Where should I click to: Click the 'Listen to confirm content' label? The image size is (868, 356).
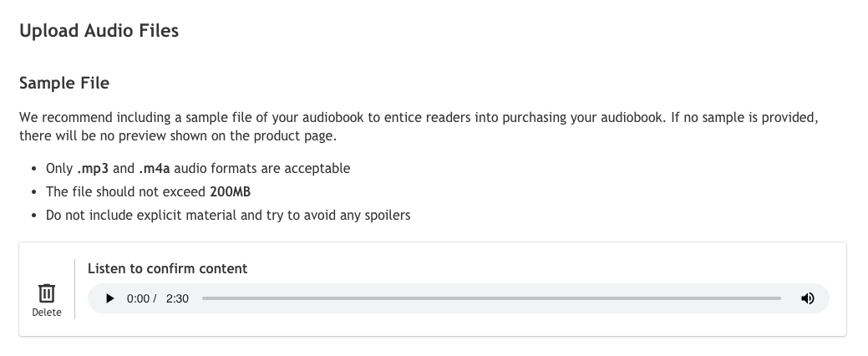[167, 268]
